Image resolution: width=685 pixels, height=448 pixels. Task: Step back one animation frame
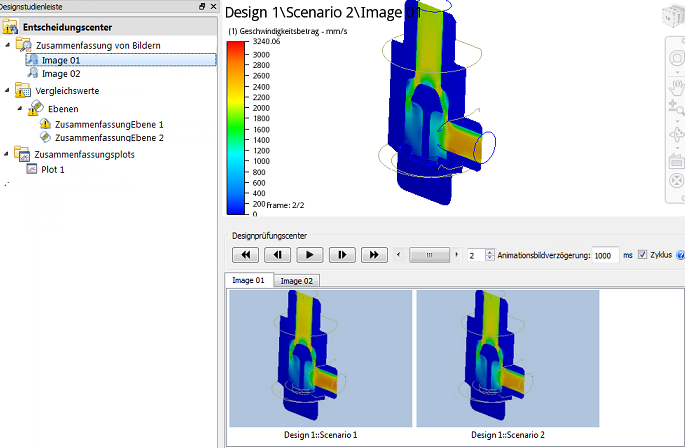tap(277, 255)
